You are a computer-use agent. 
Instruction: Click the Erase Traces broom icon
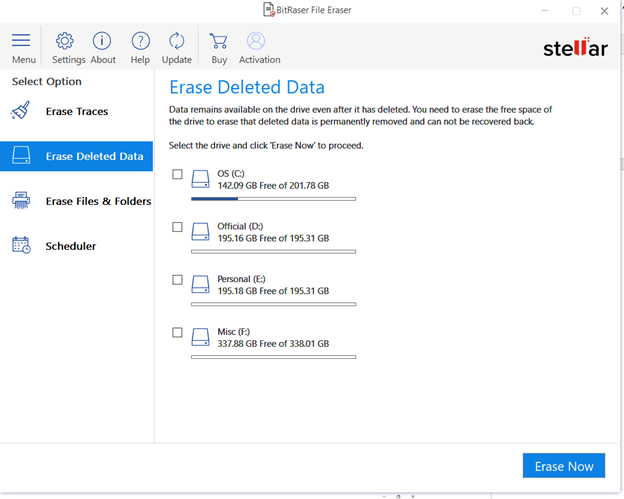tap(21, 110)
